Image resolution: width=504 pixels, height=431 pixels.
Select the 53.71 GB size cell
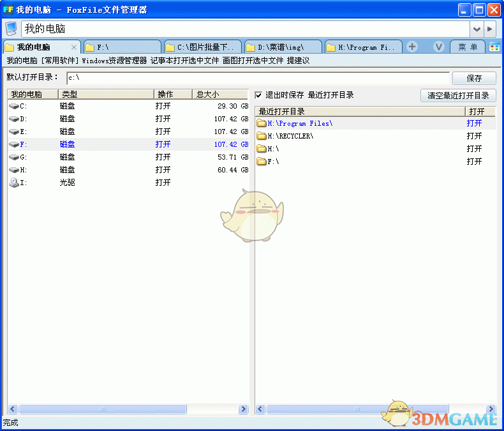(233, 157)
